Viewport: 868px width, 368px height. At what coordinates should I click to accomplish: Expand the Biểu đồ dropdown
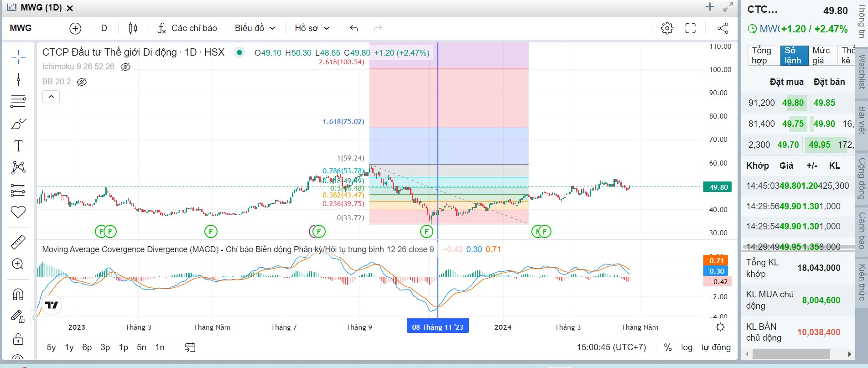[x=255, y=28]
